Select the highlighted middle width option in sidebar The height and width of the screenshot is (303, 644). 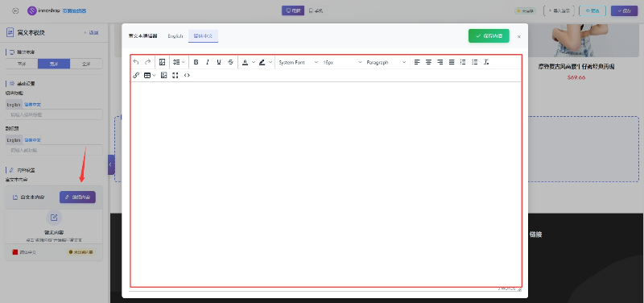coord(54,64)
